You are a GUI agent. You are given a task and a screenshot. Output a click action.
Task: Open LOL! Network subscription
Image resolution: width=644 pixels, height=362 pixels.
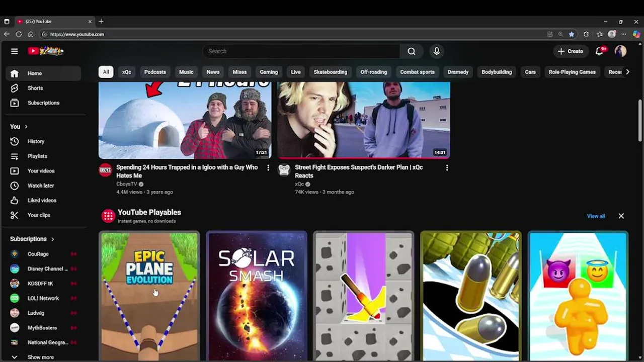point(43,298)
